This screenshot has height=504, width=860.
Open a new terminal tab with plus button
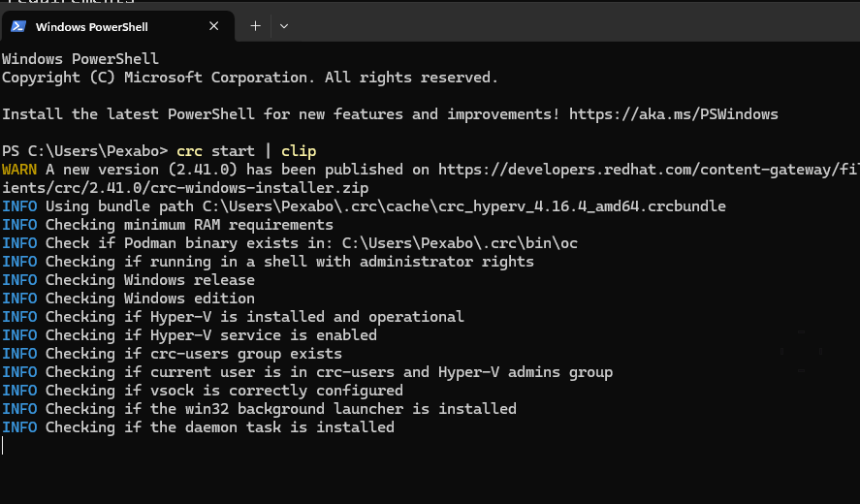point(255,26)
